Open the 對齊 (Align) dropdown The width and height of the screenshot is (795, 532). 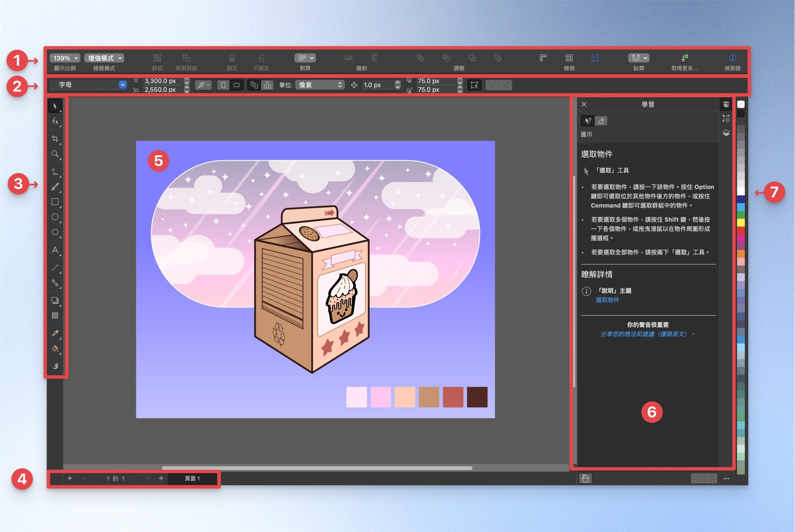305,58
